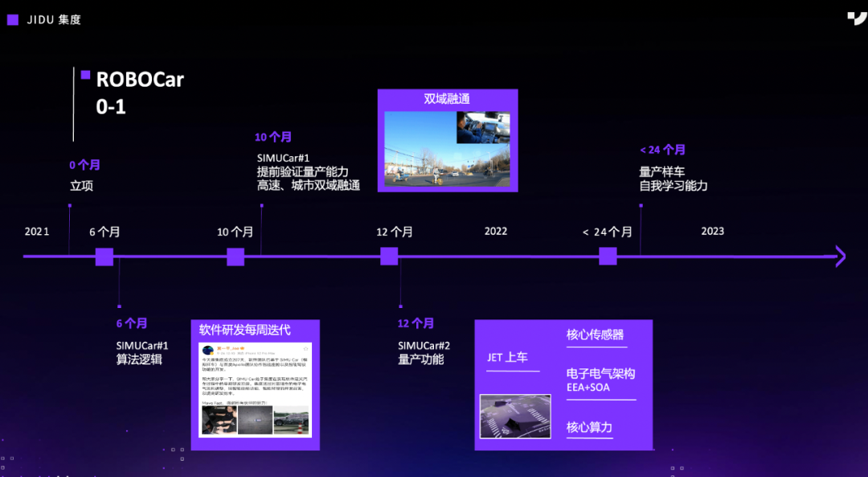The height and width of the screenshot is (477, 868).
Task: Select the square timeline marker under white 12 个月
Action: 389,257
